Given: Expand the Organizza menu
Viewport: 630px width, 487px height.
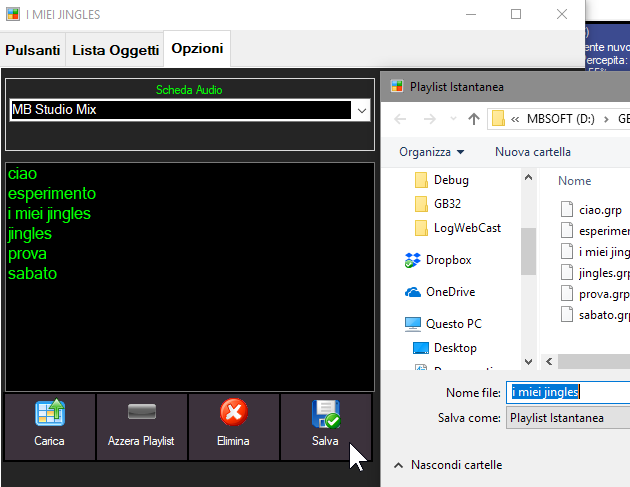Looking at the screenshot, I should pyautogui.click(x=431, y=152).
